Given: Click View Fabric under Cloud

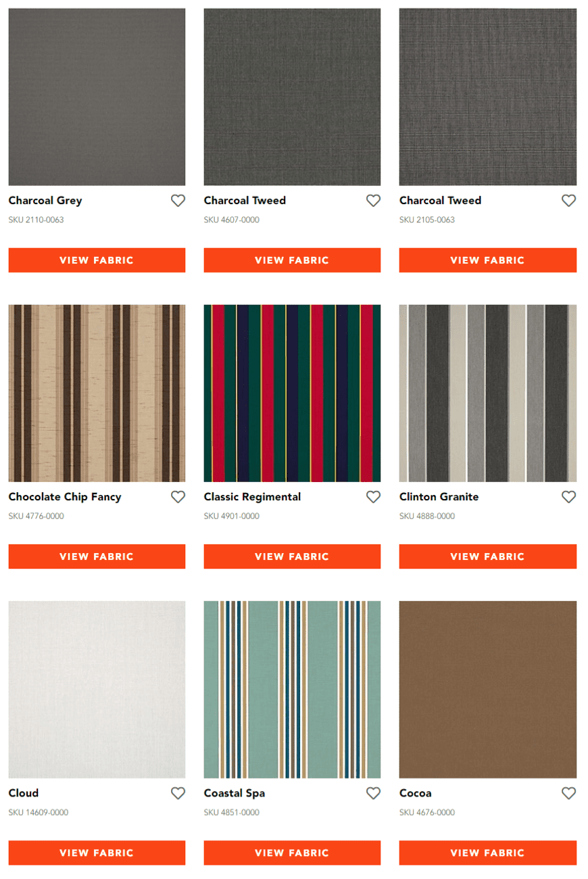Looking at the screenshot, I should pos(97,853).
